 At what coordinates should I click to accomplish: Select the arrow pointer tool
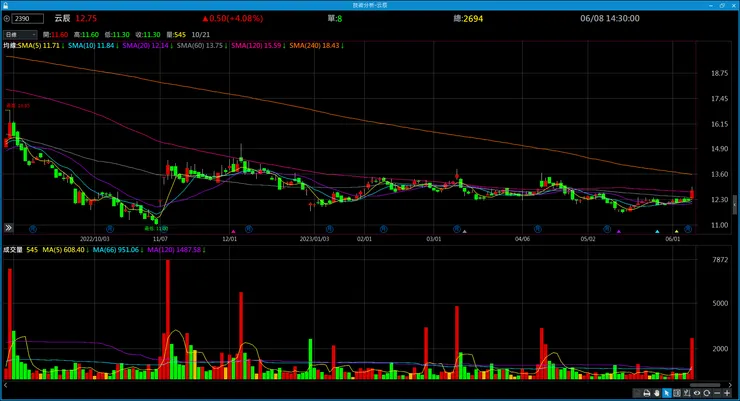point(667,393)
